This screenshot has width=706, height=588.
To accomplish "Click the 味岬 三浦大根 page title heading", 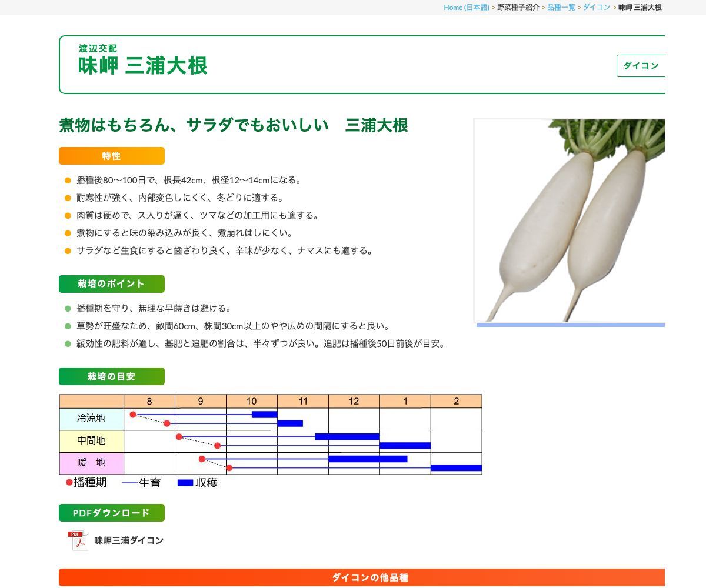I will 143,66.
